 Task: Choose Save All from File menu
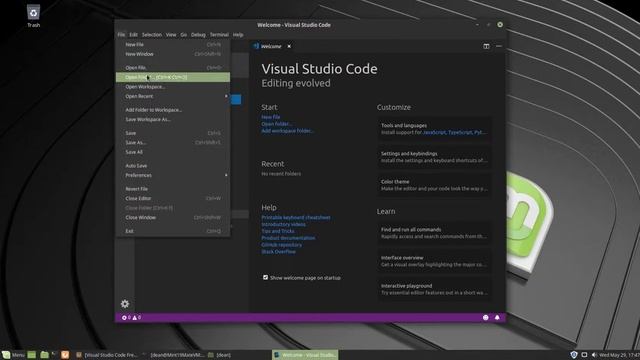point(173,152)
